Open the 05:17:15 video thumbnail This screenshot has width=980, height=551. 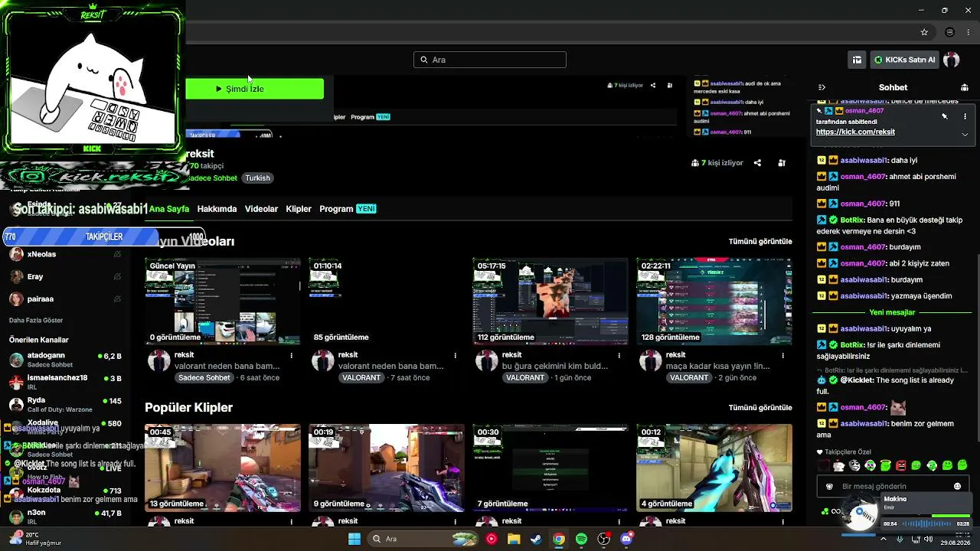[550, 301]
